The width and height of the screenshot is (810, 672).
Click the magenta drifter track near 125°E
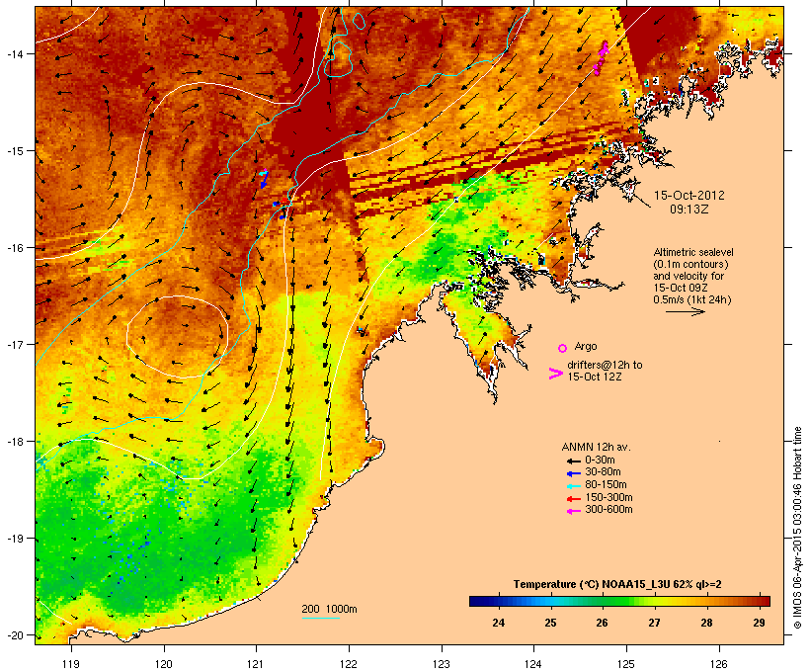[x=601, y=58]
